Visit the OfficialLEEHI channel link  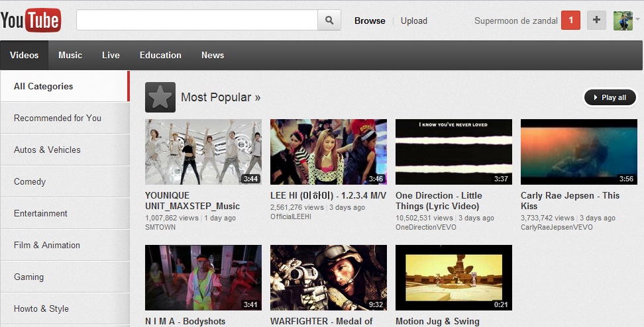pyautogui.click(x=291, y=216)
